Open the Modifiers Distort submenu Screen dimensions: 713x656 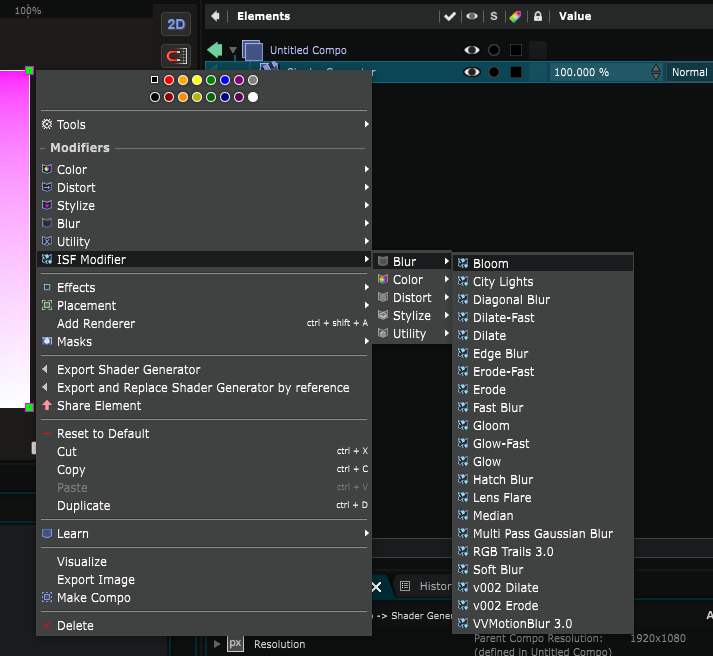[204, 187]
